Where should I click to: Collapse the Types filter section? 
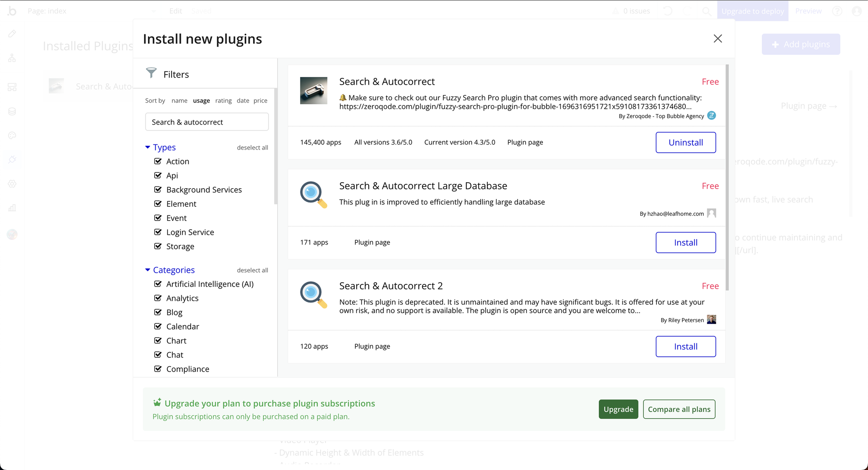(147, 147)
